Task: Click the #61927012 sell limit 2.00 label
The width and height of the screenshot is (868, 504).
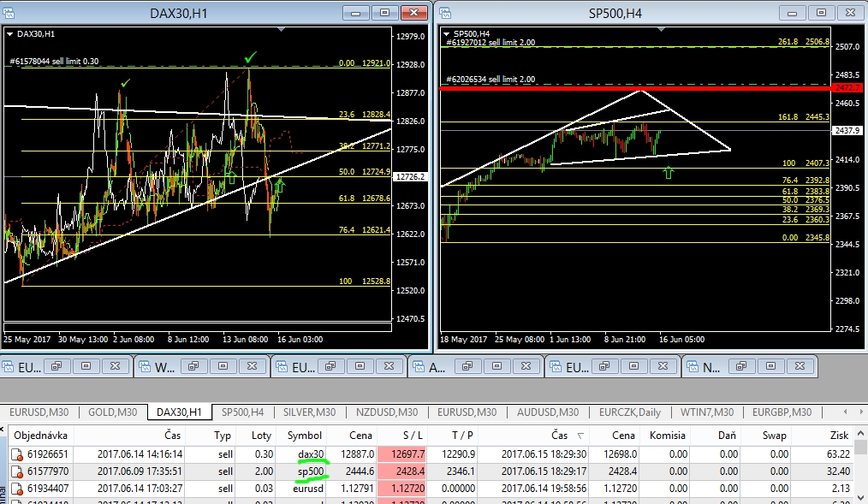Action: [x=490, y=42]
